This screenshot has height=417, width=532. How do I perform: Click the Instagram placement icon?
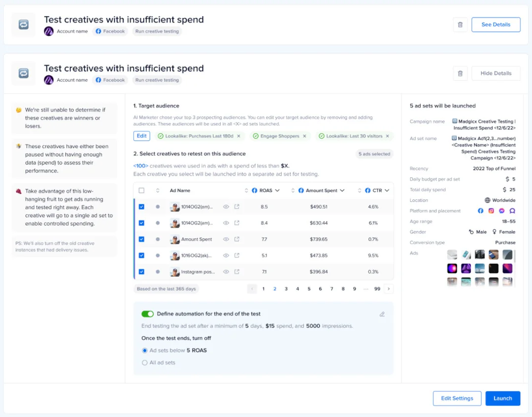point(491,211)
